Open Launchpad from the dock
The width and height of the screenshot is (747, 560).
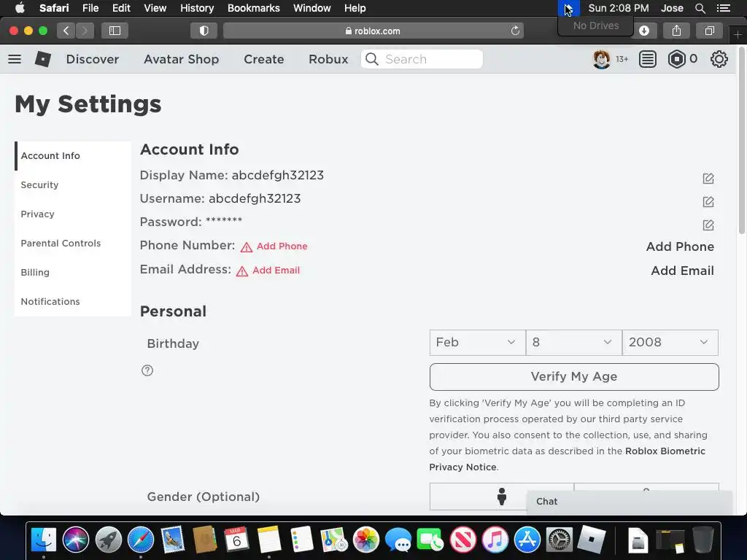(108, 540)
